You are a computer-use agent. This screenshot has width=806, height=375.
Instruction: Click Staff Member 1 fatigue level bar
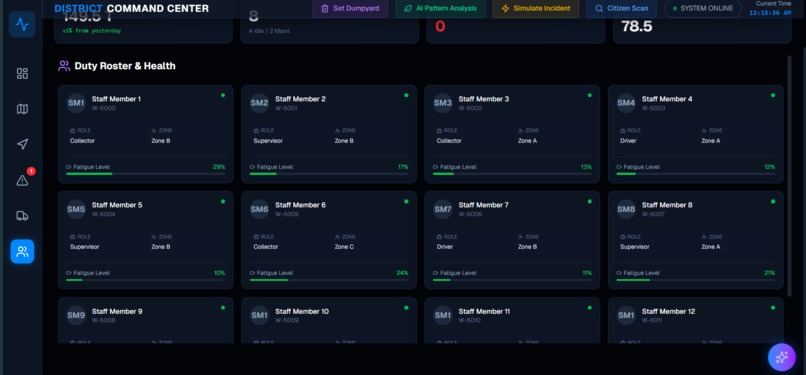[145, 174]
